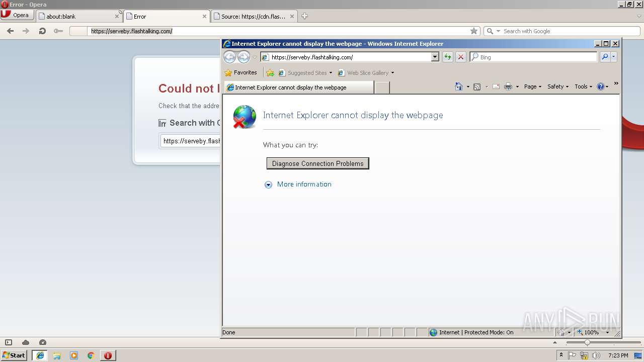Close the about:blank tab in Opera
Image resolution: width=644 pixels, height=362 pixels.
[117, 16]
